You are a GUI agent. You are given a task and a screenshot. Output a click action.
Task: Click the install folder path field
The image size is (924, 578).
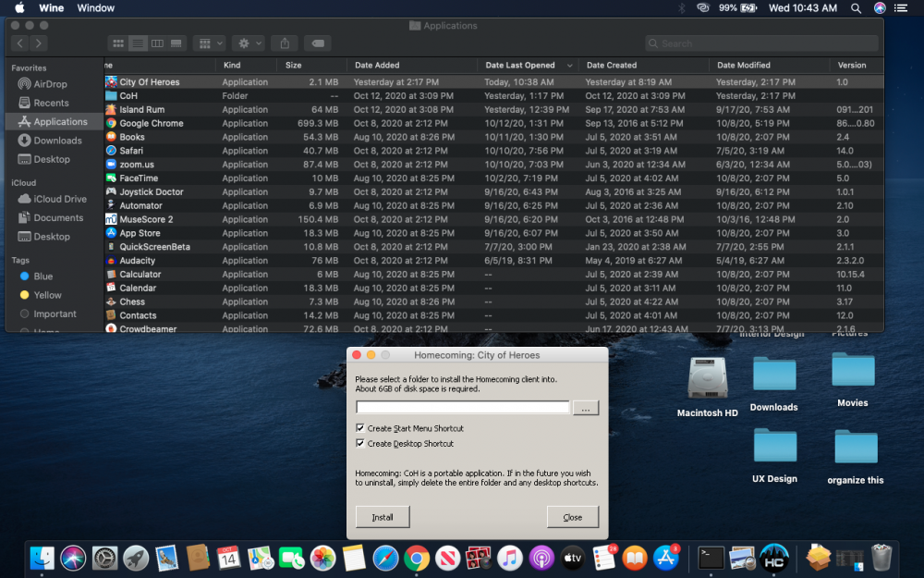point(462,407)
